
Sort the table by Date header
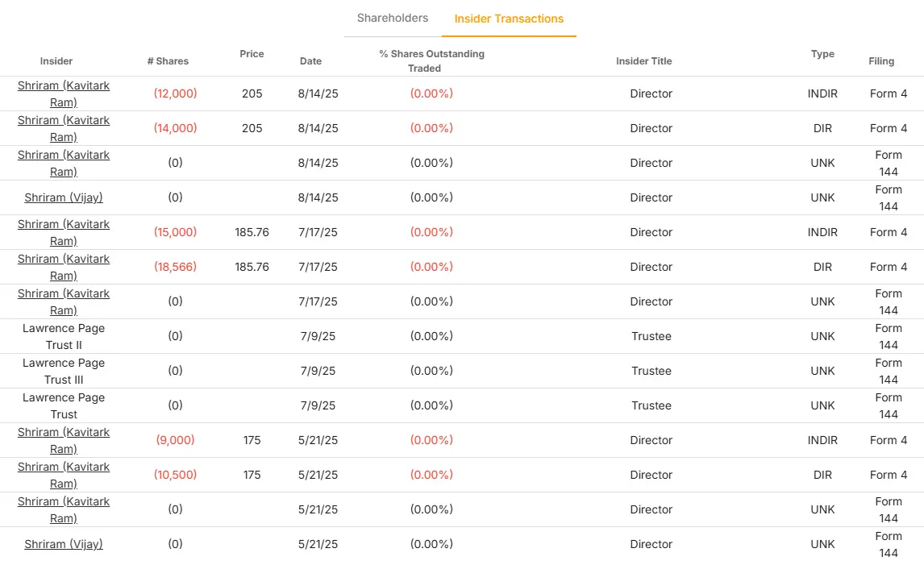310,61
